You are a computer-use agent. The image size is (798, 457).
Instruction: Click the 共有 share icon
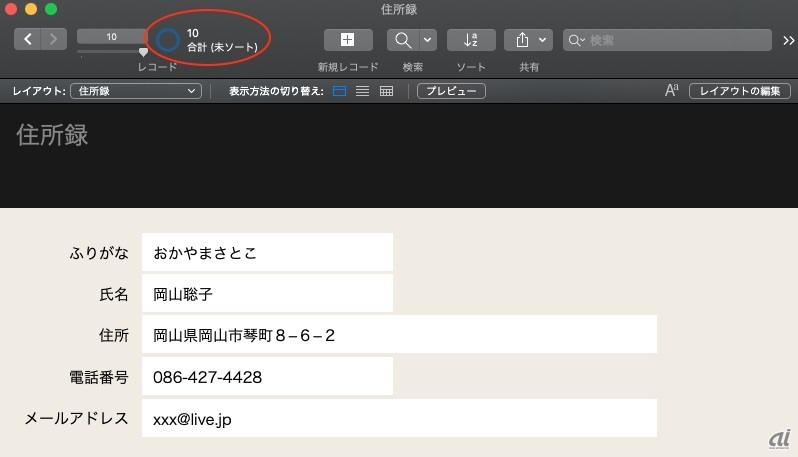pos(521,40)
